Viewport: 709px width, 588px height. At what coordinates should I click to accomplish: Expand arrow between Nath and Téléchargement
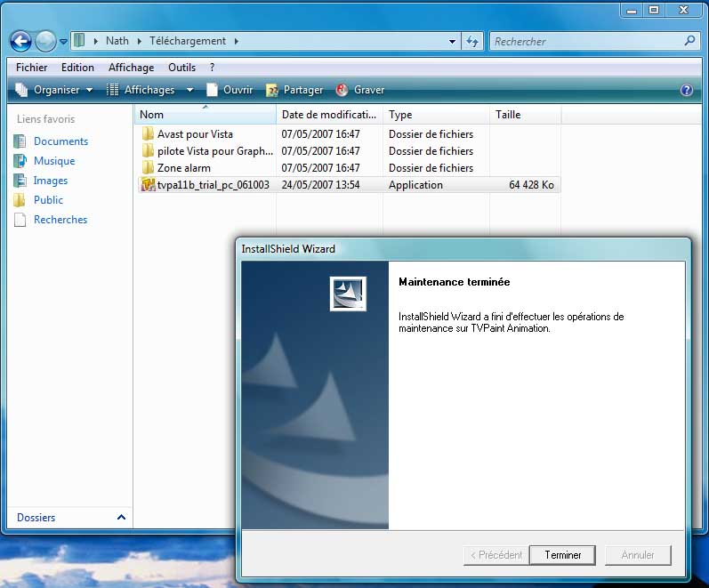point(140,41)
